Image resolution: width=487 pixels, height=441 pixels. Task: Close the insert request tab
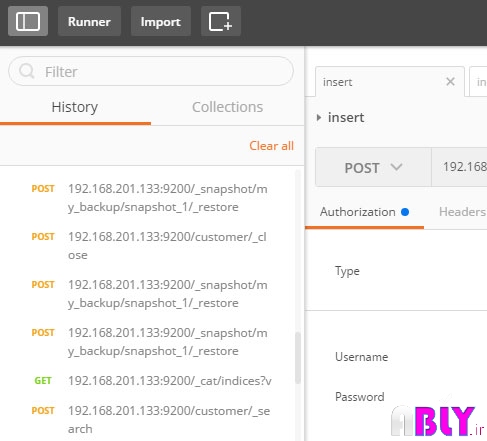point(450,81)
